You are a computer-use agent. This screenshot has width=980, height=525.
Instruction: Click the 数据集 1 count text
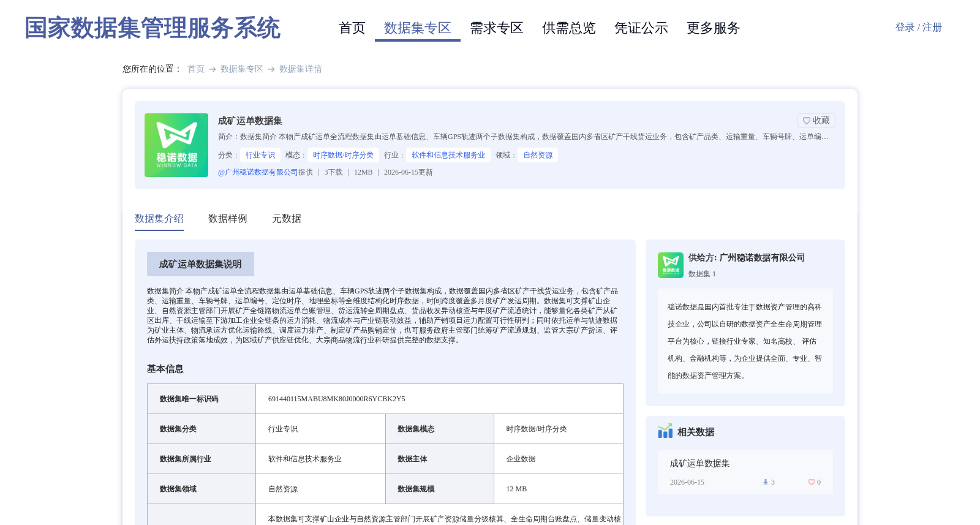(702, 274)
